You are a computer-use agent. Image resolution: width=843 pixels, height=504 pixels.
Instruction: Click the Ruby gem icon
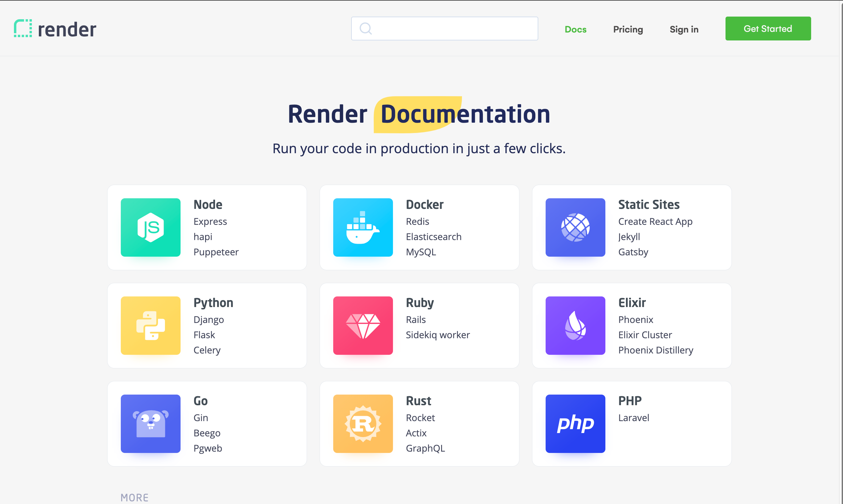click(x=363, y=325)
